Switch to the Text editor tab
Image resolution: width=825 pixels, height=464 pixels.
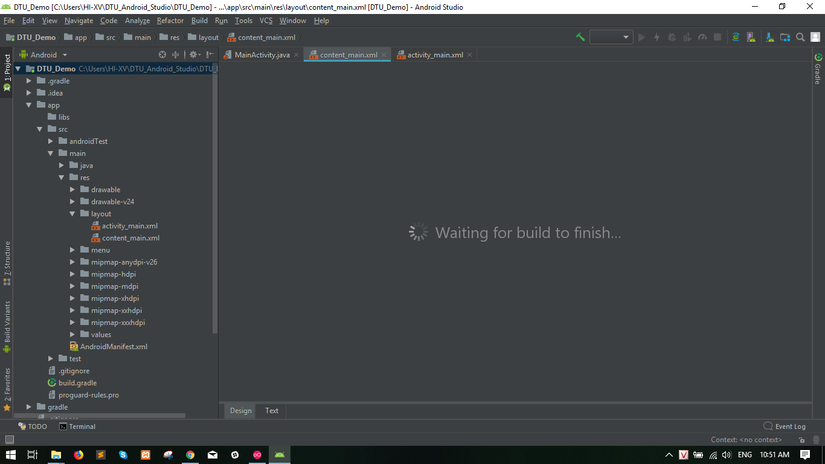pyautogui.click(x=271, y=411)
